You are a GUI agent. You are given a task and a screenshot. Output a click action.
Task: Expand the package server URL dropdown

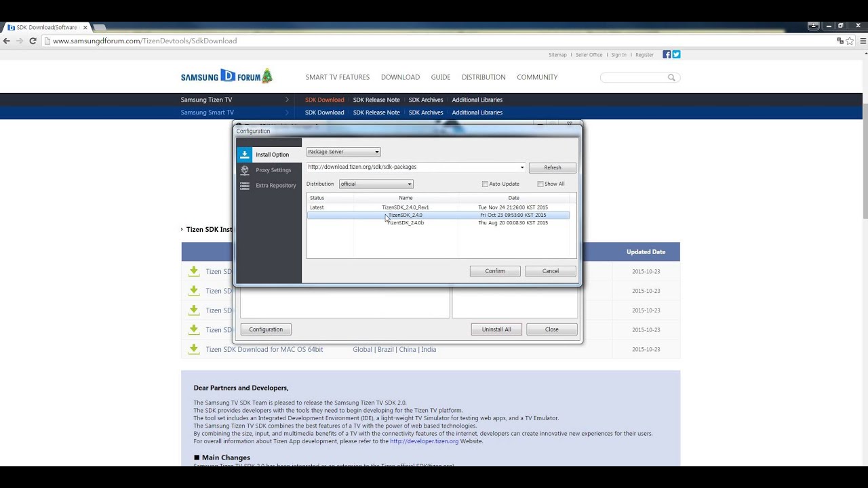coord(522,167)
